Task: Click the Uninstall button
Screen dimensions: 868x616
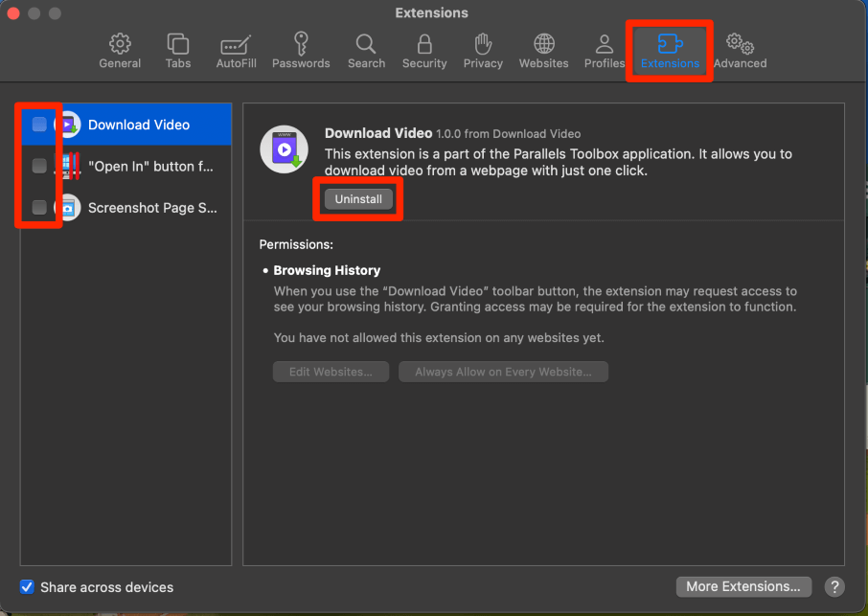Action: coord(358,199)
